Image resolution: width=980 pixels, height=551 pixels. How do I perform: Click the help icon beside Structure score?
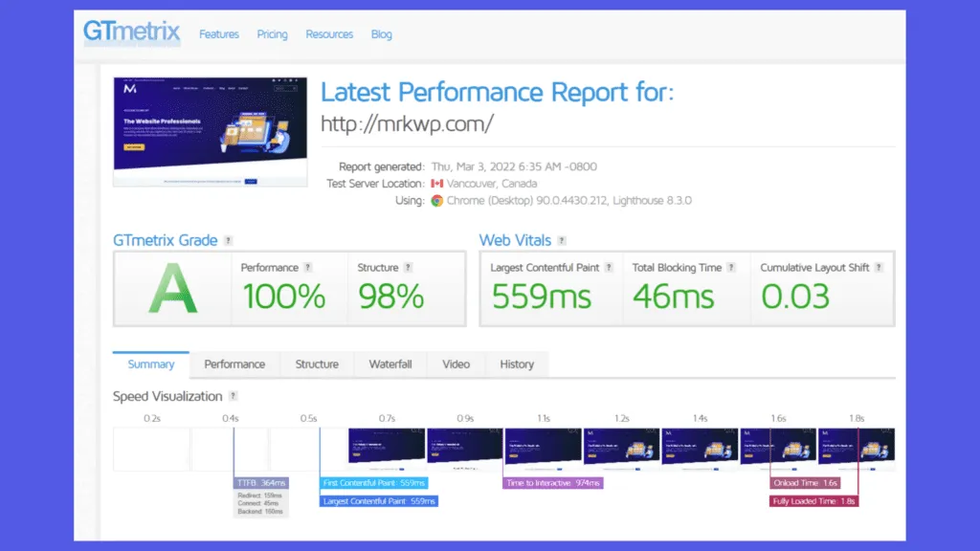pyautogui.click(x=408, y=268)
